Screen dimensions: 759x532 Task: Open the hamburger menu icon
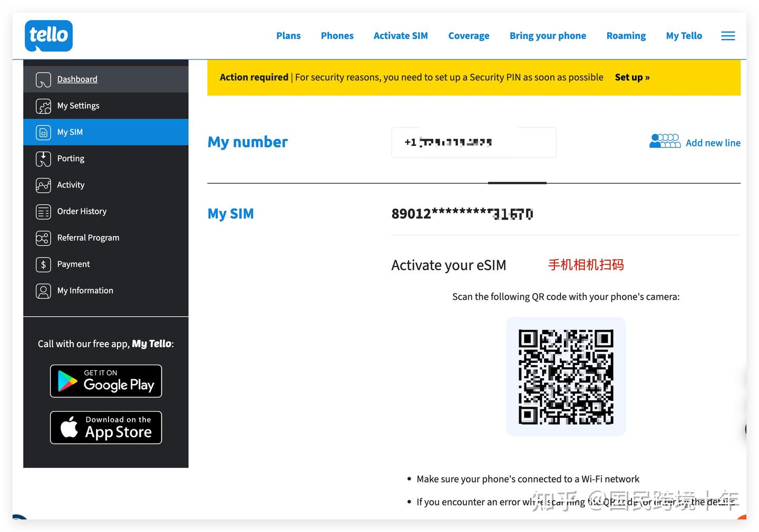pyautogui.click(x=728, y=36)
